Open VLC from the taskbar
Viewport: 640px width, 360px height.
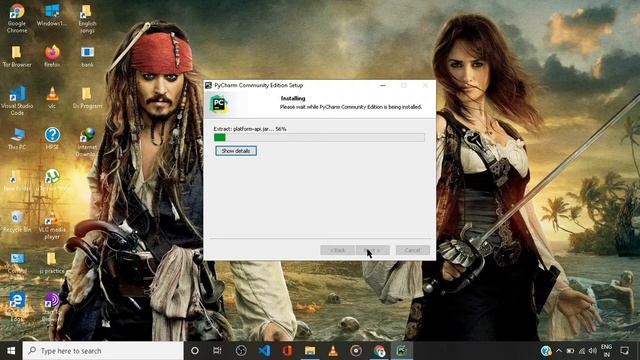pos(333,351)
